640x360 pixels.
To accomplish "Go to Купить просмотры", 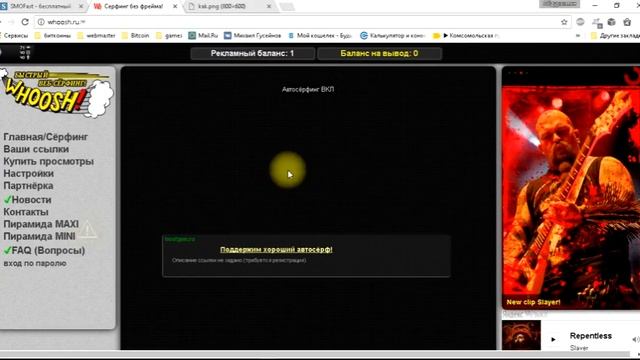I will (49, 162).
